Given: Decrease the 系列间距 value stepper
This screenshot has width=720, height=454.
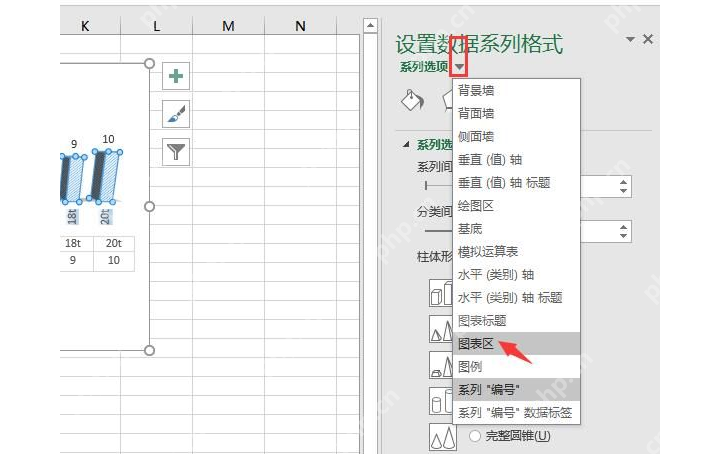Looking at the screenshot, I should [x=623, y=190].
